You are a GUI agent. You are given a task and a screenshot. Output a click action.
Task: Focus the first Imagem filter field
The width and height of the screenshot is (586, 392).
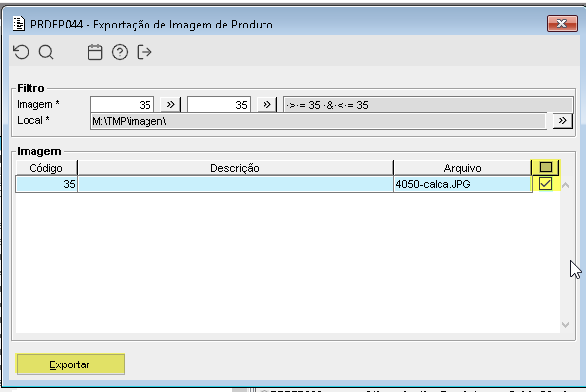(122, 105)
